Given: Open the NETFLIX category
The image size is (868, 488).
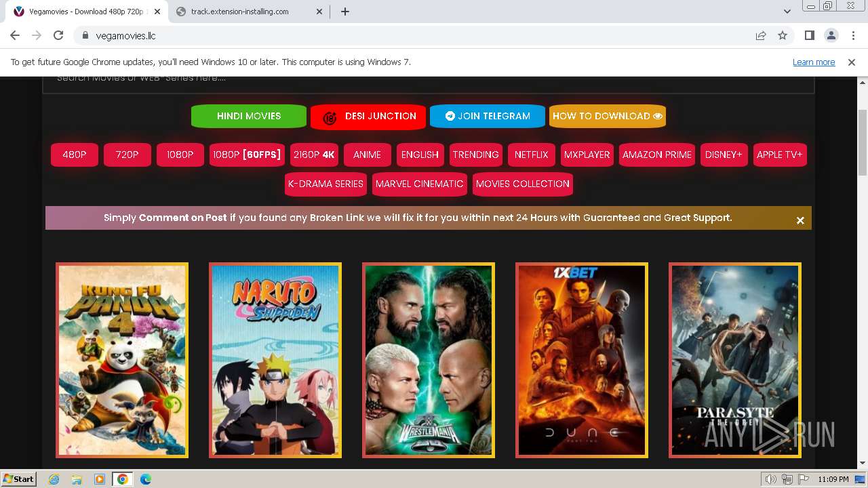Looking at the screenshot, I should (532, 155).
